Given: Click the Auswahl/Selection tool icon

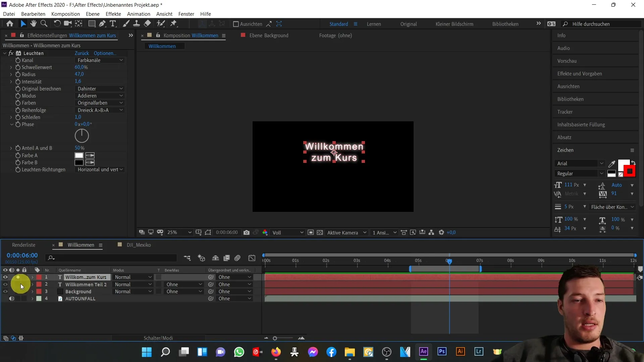Looking at the screenshot, I should (23, 23).
